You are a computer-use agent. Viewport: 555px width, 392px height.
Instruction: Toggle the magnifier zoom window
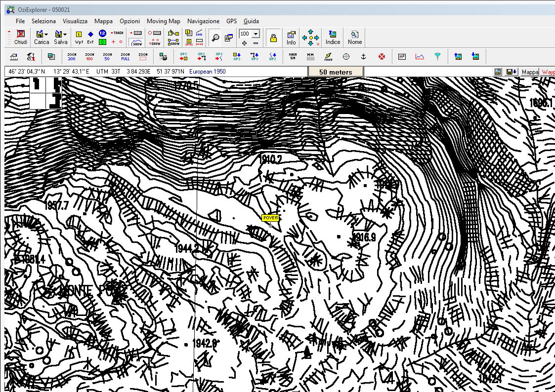click(215, 37)
